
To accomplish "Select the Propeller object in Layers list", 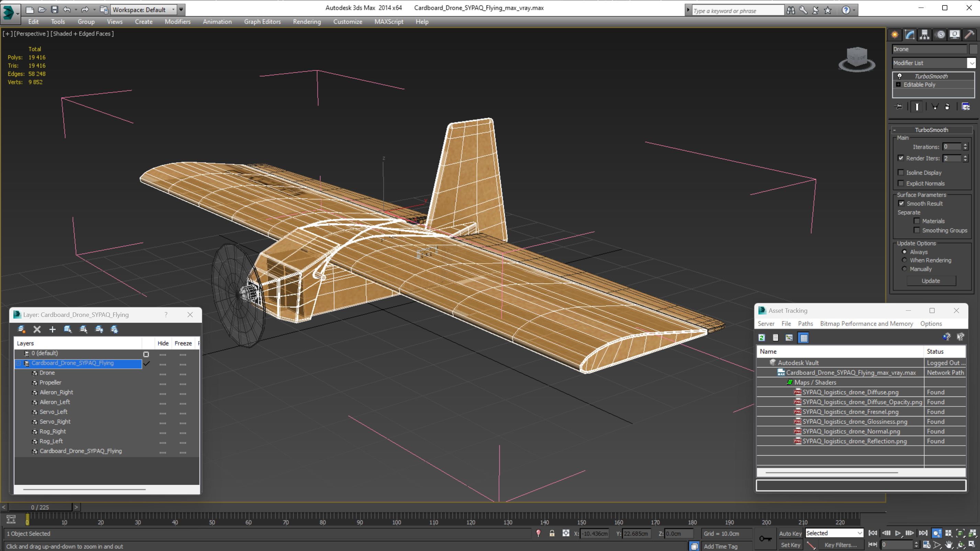I will [x=50, y=382].
